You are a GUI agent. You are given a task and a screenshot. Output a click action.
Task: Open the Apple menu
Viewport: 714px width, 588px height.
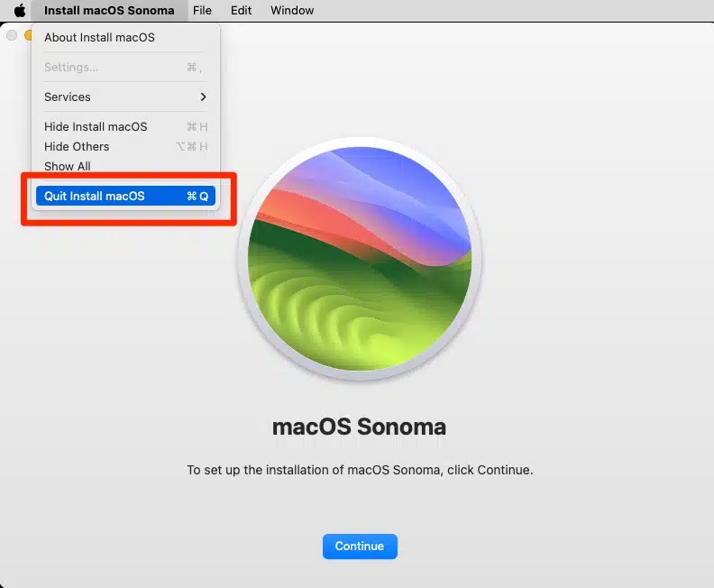[x=20, y=10]
